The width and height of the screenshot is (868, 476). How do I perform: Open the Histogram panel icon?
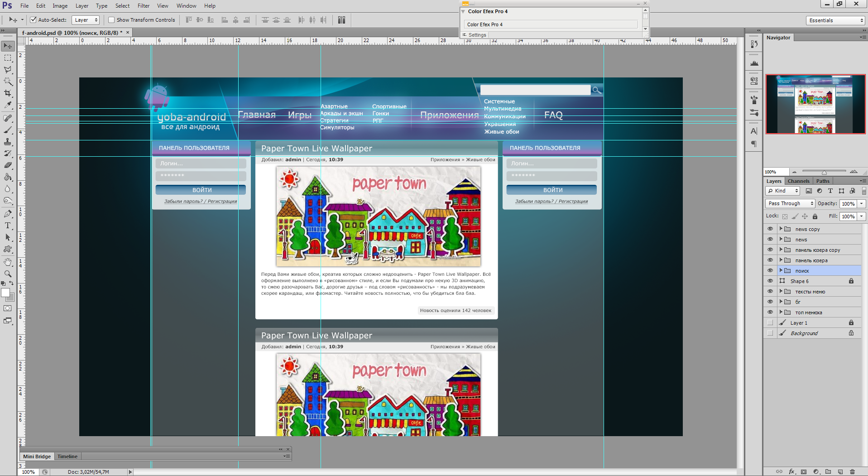pyautogui.click(x=754, y=63)
